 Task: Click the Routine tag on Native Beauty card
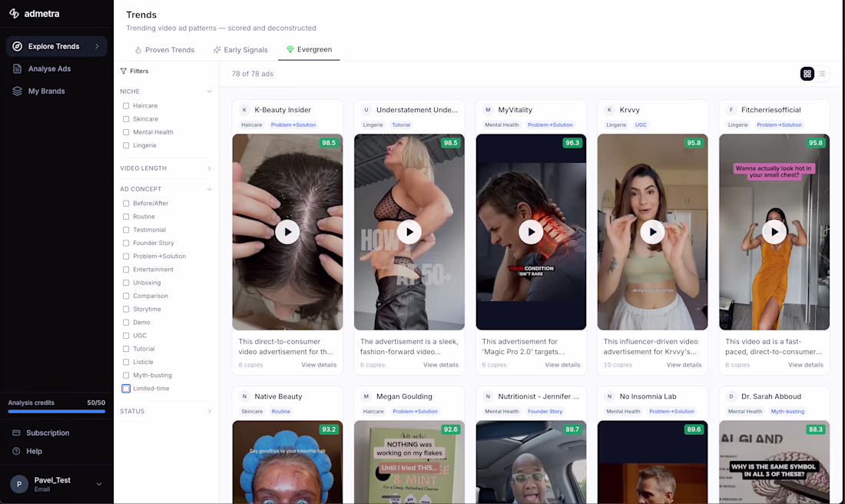[280, 412]
